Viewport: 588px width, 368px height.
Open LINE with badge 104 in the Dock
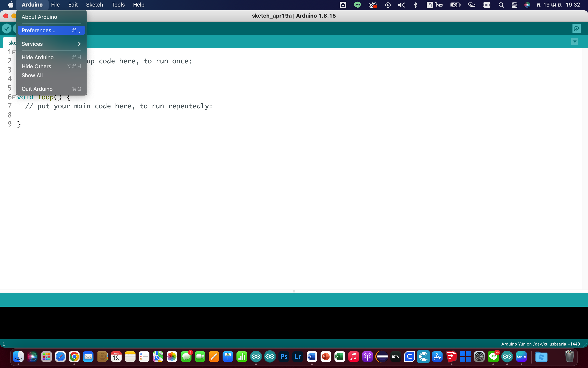pos(493,357)
